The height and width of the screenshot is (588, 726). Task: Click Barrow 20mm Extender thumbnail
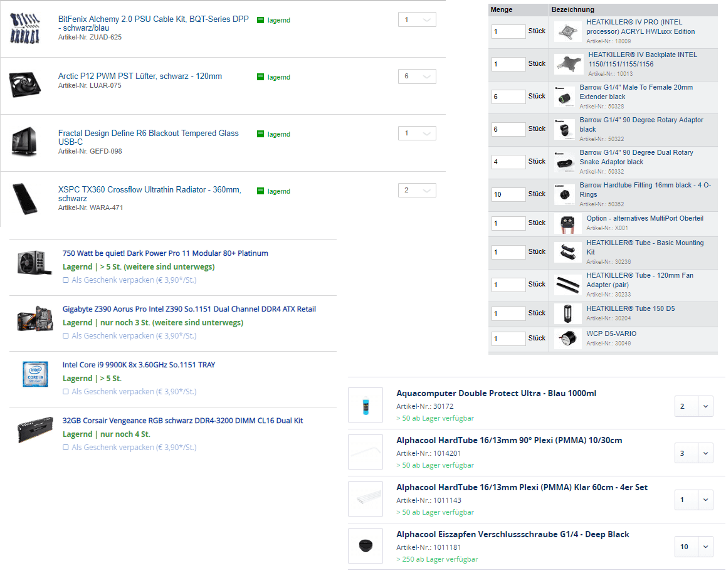[564, 97]
